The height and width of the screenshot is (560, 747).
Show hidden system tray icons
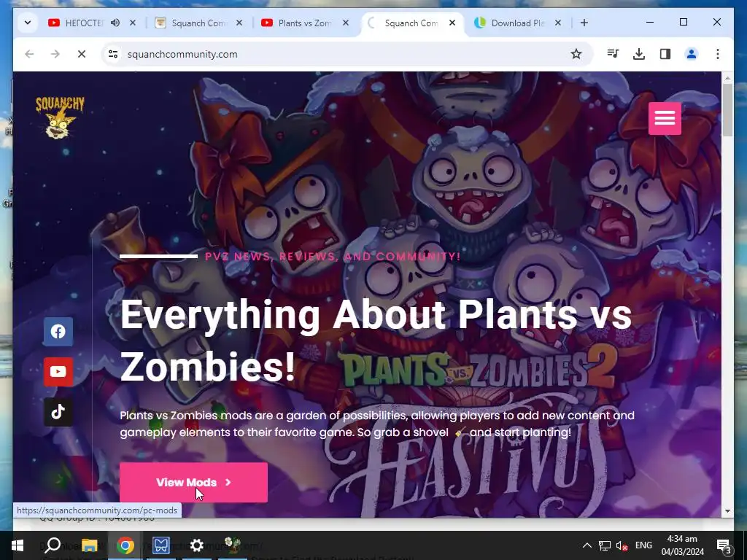coord(587,545)
